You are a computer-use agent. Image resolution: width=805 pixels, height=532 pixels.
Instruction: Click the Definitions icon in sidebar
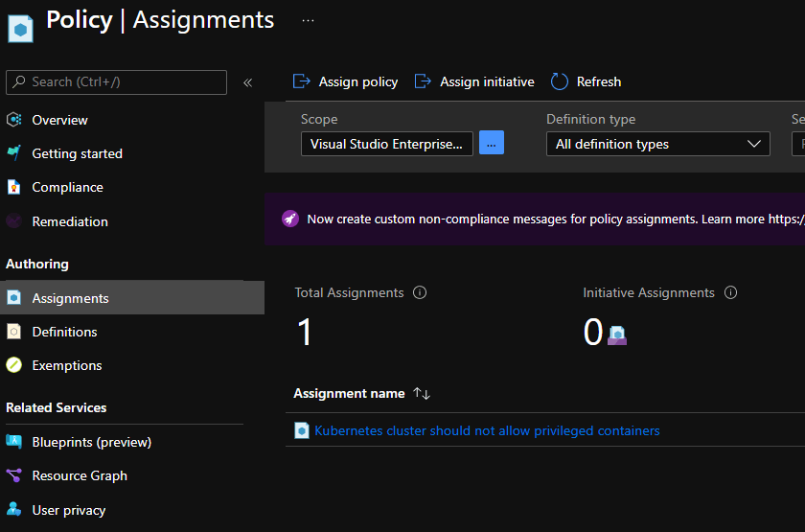pyautogui.click(x=13, y=332)
